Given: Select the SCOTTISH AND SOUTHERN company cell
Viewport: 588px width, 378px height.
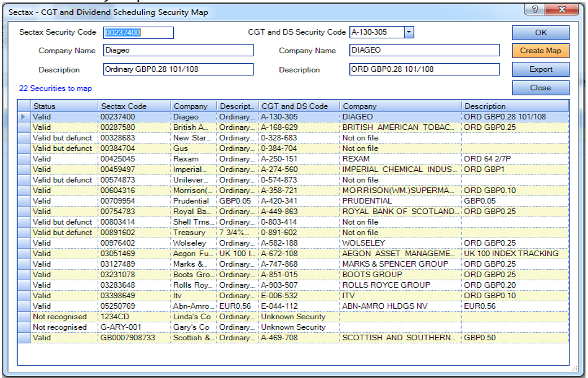Looking at the screenshot, I should (401, 337).
